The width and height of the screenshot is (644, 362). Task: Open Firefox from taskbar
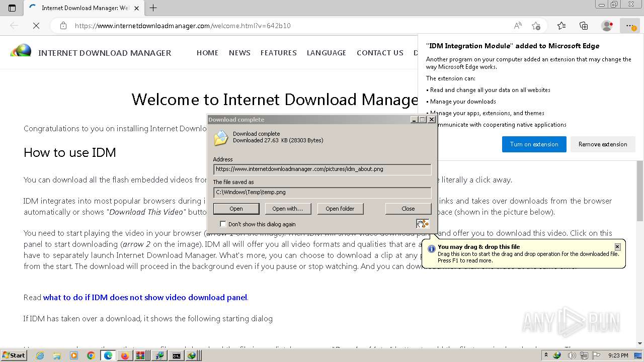[x=125, y=355]
